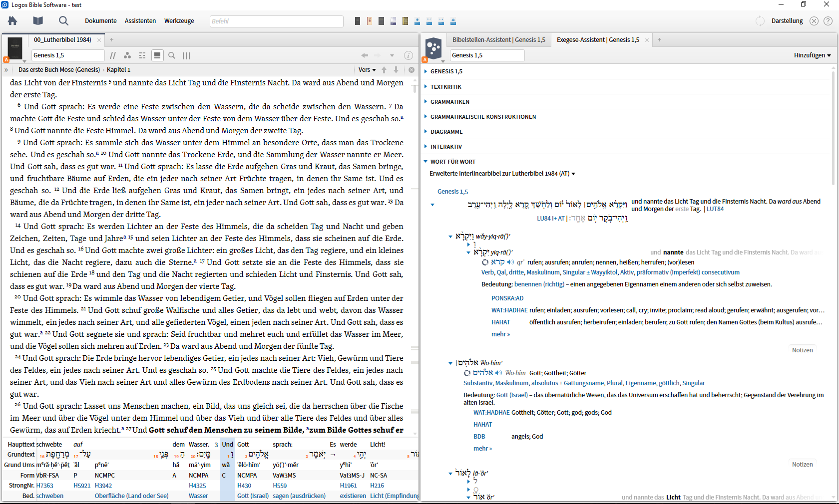Screen dimensions: 839x504
Task: Open BDB lexicon link for Elohim
Action: 479,437
